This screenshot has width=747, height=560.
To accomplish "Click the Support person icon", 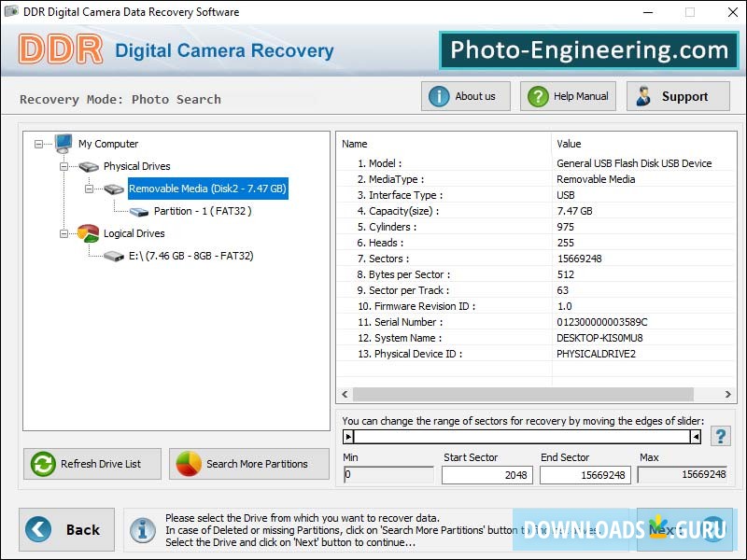I will 644,95.
